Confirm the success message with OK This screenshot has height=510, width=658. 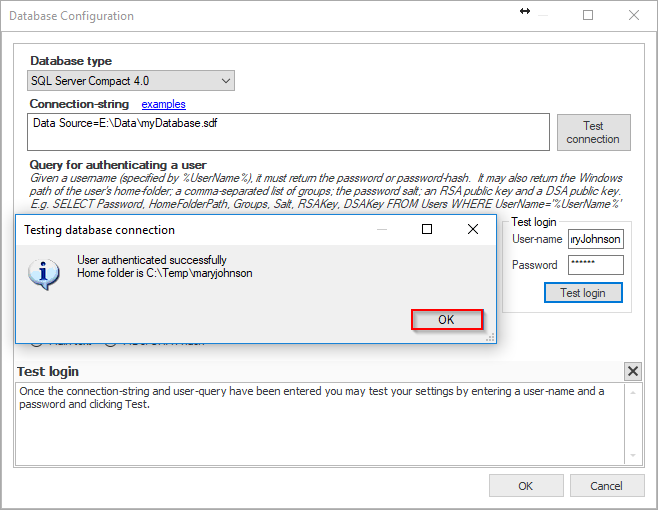pyautogui.click(x=446, y=320)
